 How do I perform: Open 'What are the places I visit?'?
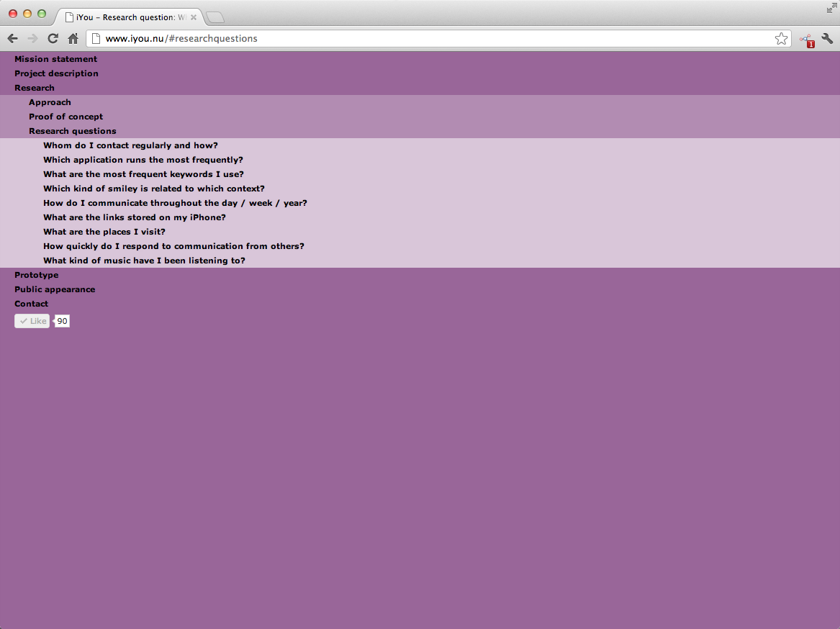(104, 232)
